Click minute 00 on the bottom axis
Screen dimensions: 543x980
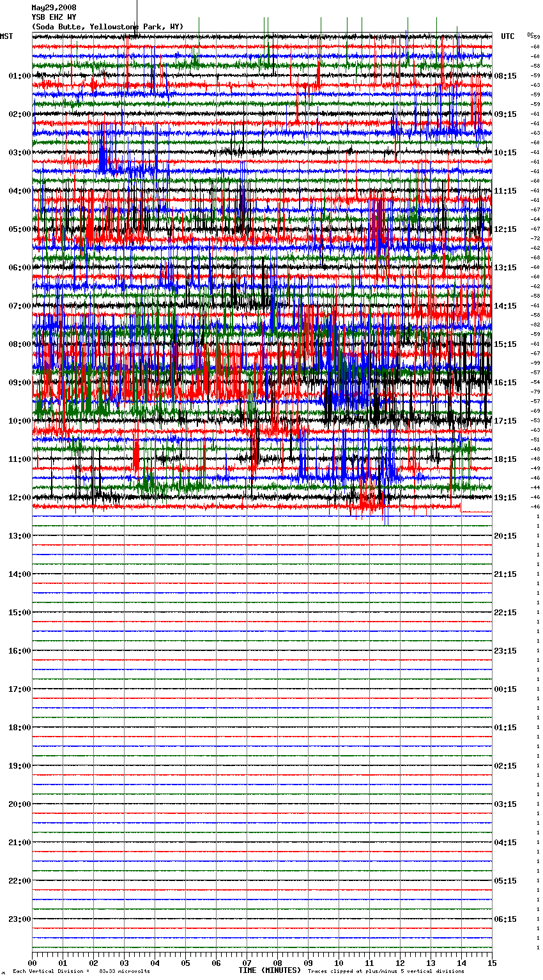[33, 963]
